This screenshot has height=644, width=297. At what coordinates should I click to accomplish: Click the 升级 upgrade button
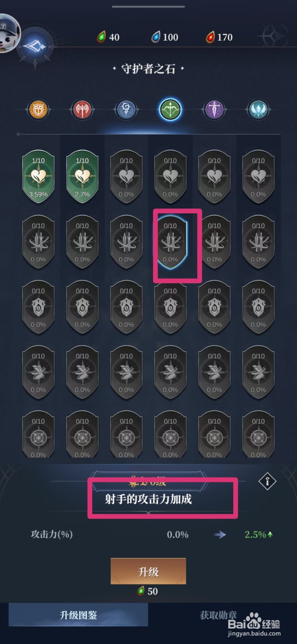pos(148,571)
